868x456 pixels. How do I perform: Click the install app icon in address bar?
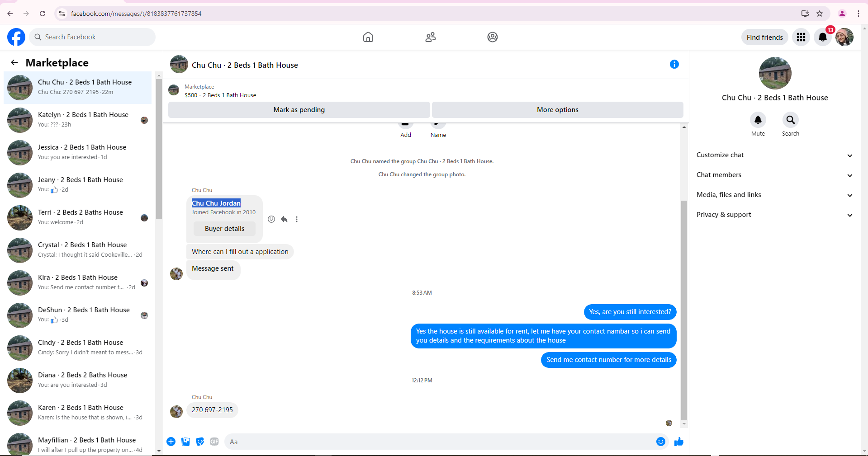pos(805,14)
